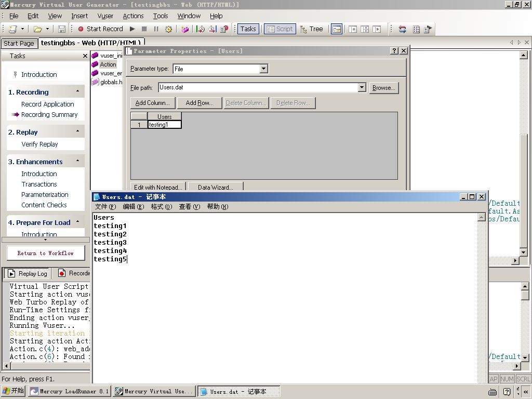Click the blue-red arrows parameter icon

tap(403, 29)
